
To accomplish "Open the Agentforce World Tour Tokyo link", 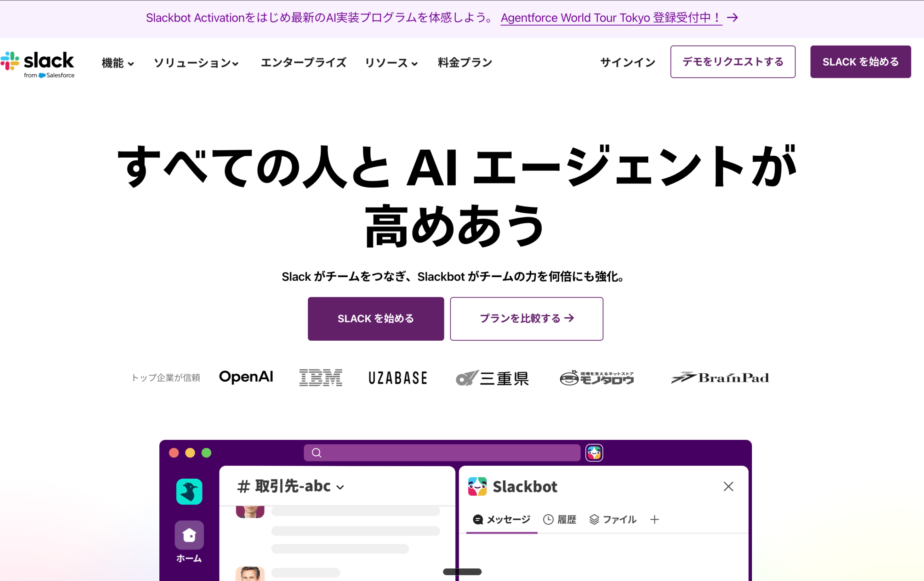I will [x=611, y=18].
